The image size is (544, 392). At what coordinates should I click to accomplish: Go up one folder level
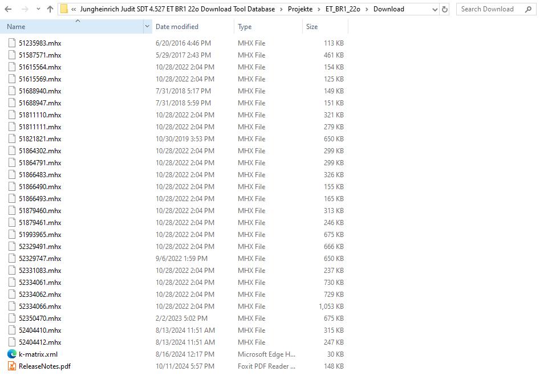(50, 9)
